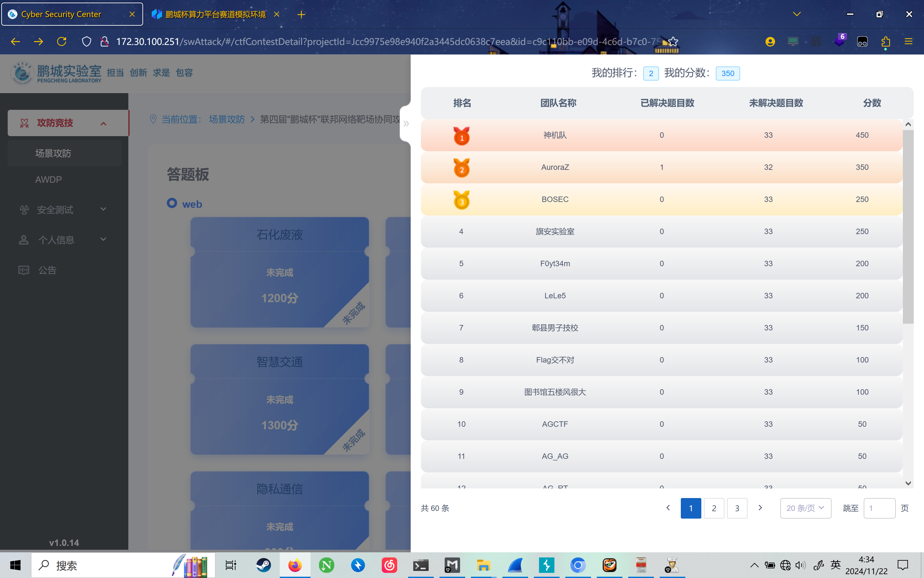The width and height of the screenshot is (924, 578).
Task: Open the 石化废液 challenge card
Action: coord(280,272)
